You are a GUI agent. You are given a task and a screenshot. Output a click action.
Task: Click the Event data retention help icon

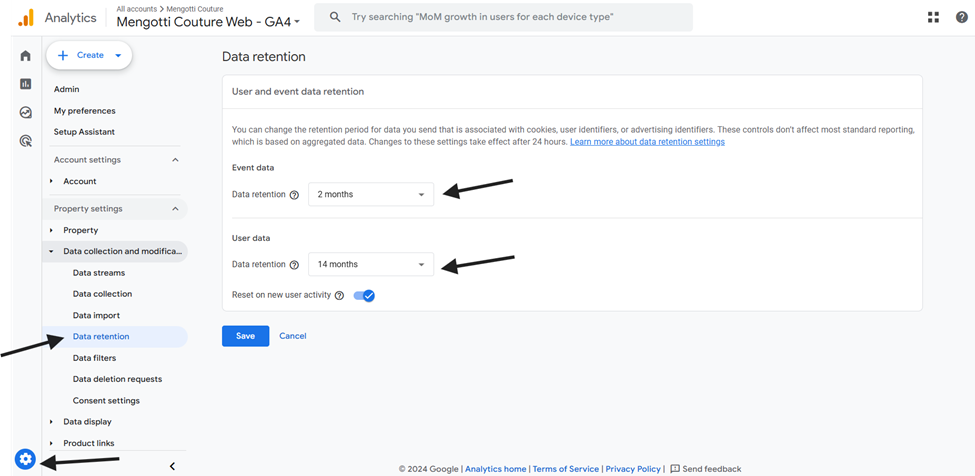tap(295, 195)
